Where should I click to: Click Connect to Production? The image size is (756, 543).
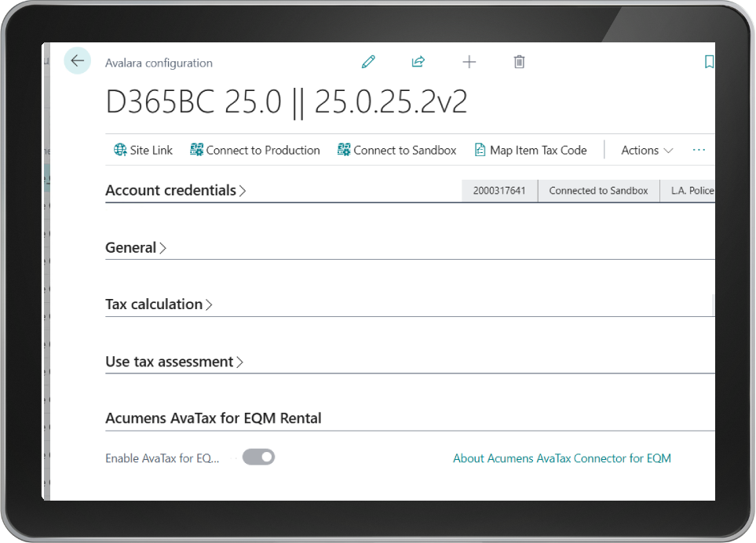[255, 151]
